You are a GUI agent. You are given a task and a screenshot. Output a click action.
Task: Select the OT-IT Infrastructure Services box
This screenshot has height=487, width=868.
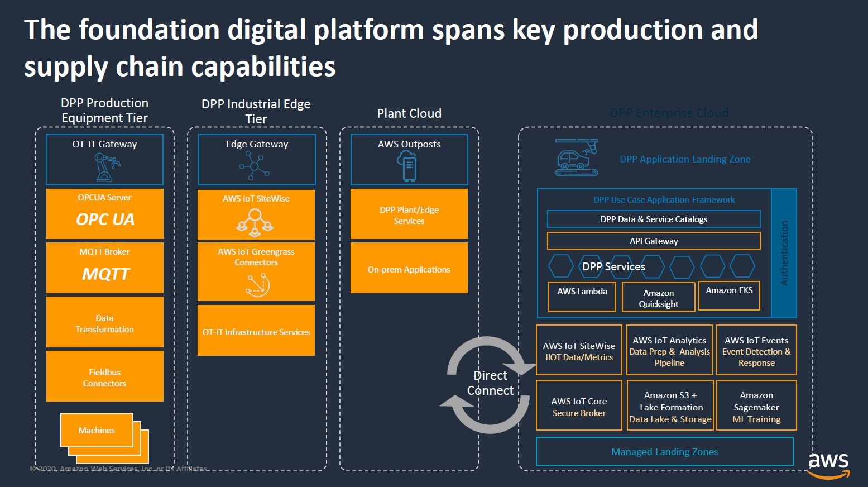pos(256,330)
